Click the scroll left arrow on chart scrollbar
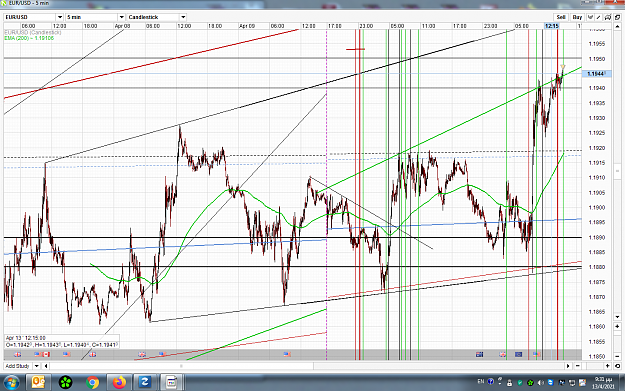 46,366
